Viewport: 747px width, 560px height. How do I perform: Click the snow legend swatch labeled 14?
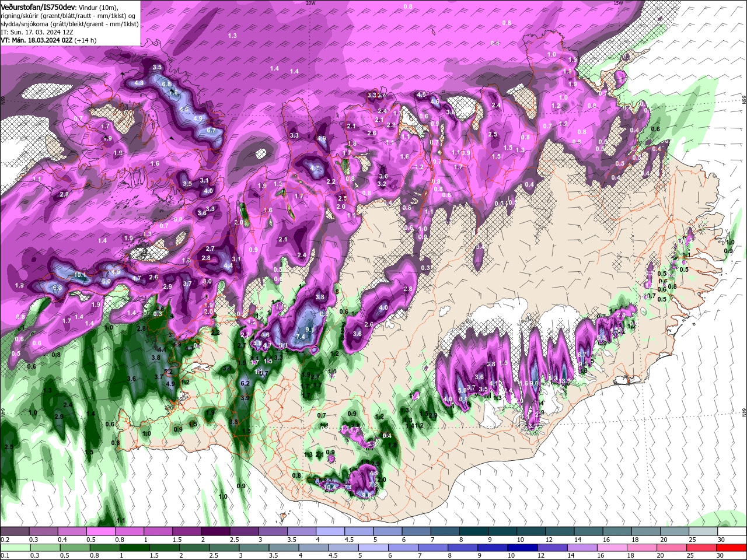coord(589,531)
